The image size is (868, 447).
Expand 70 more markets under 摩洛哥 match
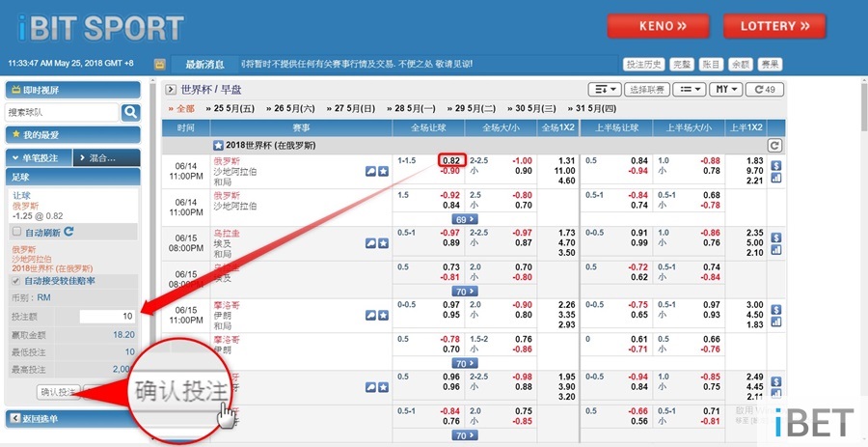coord(465,363)
